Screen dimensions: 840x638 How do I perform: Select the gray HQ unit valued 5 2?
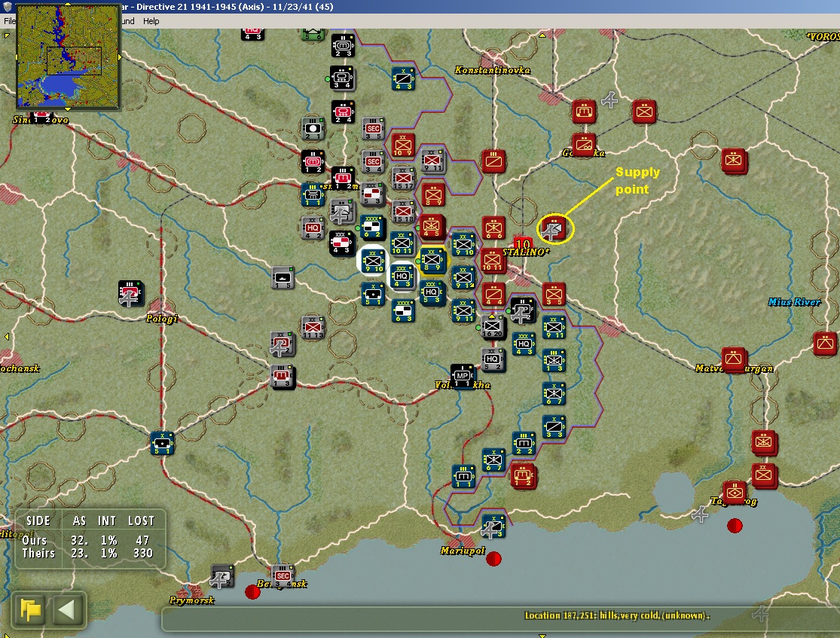point(492,360)
